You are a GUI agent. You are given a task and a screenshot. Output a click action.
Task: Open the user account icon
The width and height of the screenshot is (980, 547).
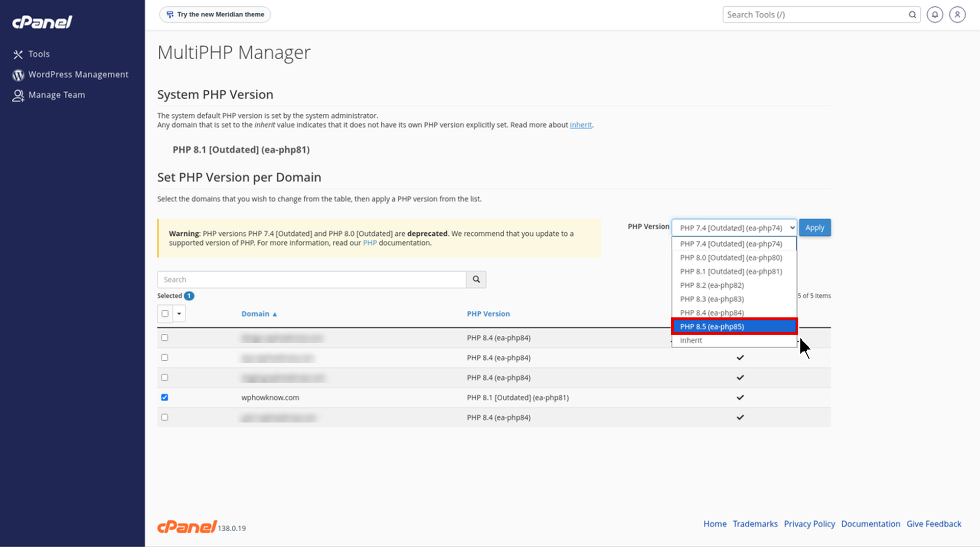click(x=957, y=15)
